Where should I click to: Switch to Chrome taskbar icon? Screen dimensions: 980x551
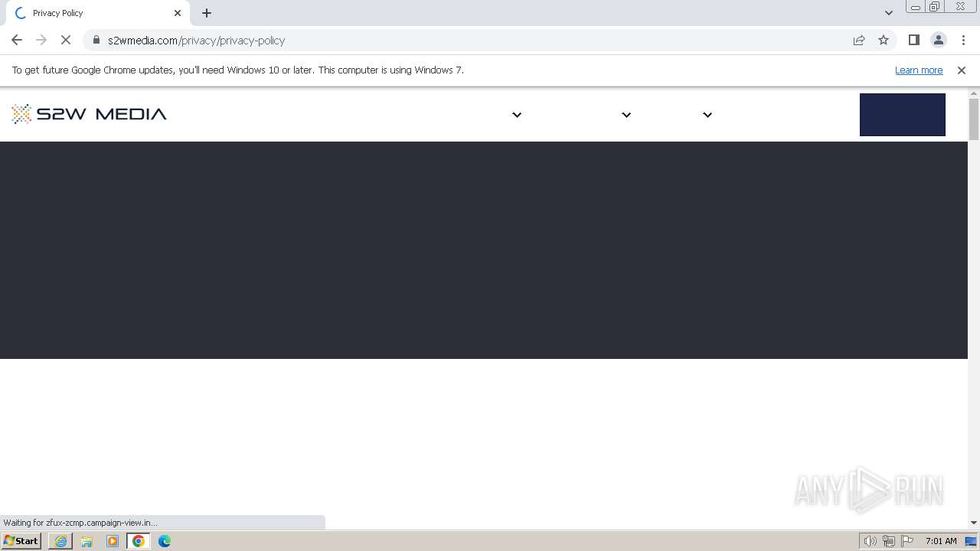pyautogui.click(x=139, y=541)
